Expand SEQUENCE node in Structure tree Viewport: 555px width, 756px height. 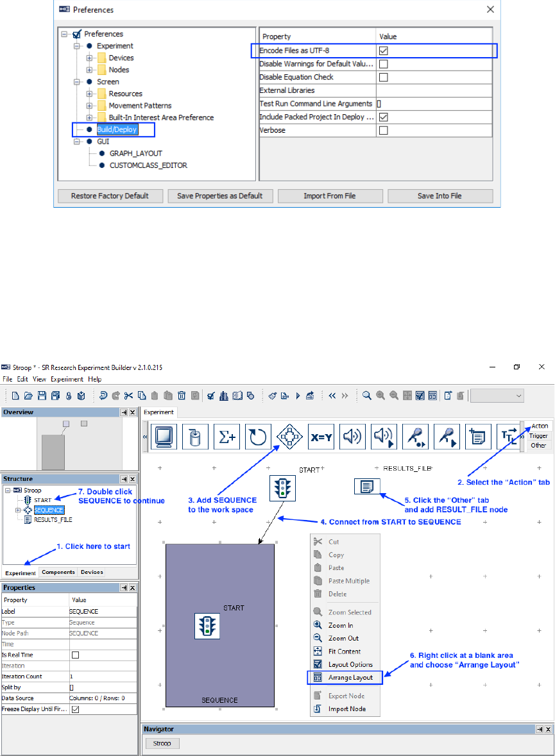tap(18, 510)
